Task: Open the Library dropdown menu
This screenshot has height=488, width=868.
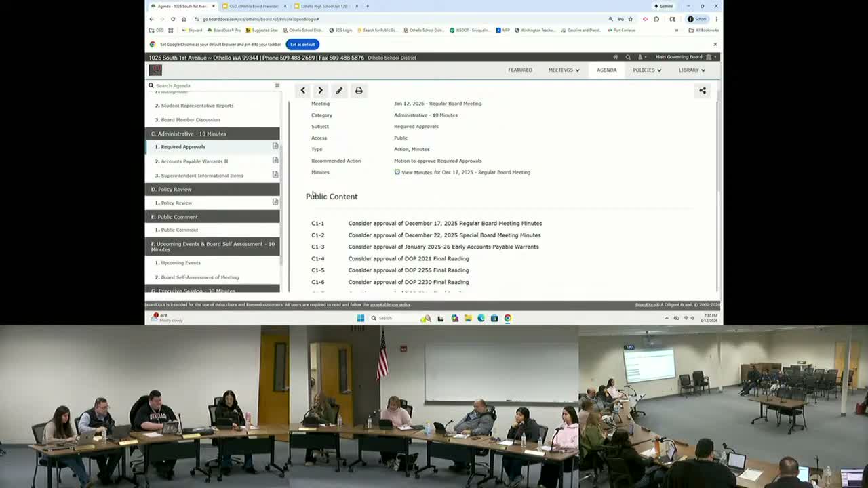Action: pos(692,70)
